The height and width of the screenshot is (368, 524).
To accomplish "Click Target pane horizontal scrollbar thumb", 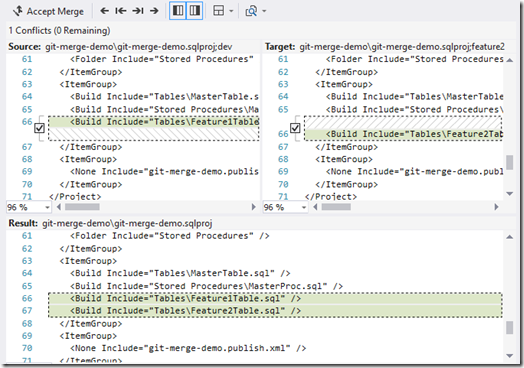I will [336, 207].
